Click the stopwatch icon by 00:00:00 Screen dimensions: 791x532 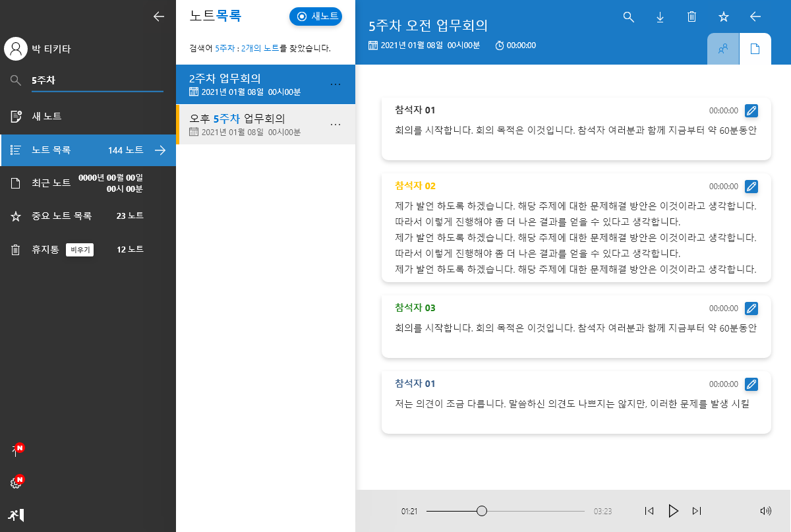[x=500, y=45]
